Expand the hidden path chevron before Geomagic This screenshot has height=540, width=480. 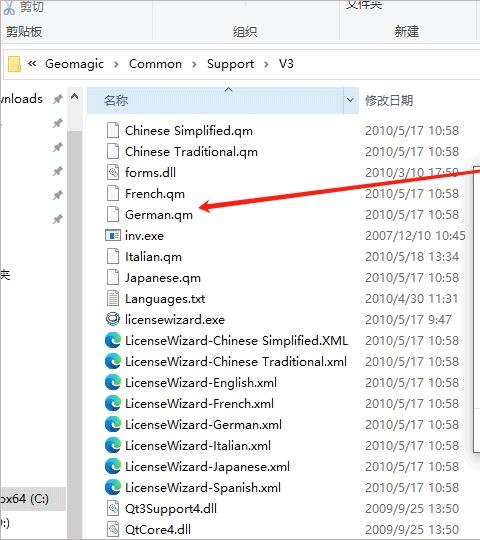point(32,64)
